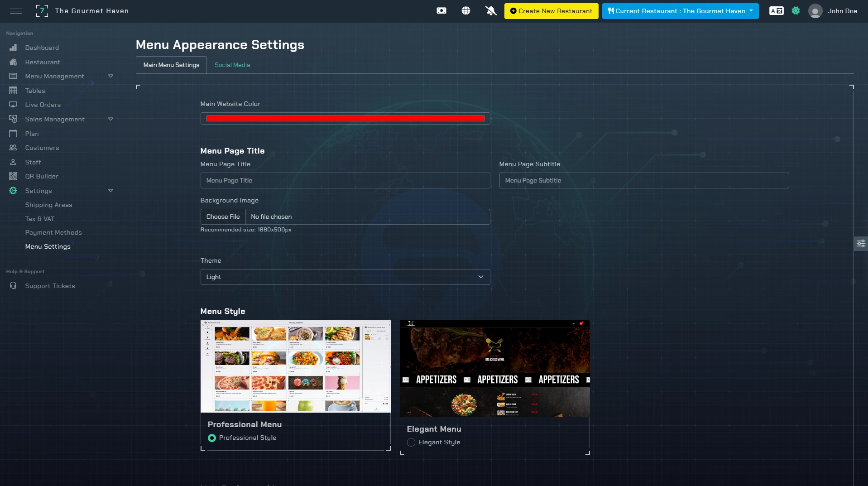This screenshot has width=868, height=486.
Task: Open the QR Builder page
Action: click(42, 176)
